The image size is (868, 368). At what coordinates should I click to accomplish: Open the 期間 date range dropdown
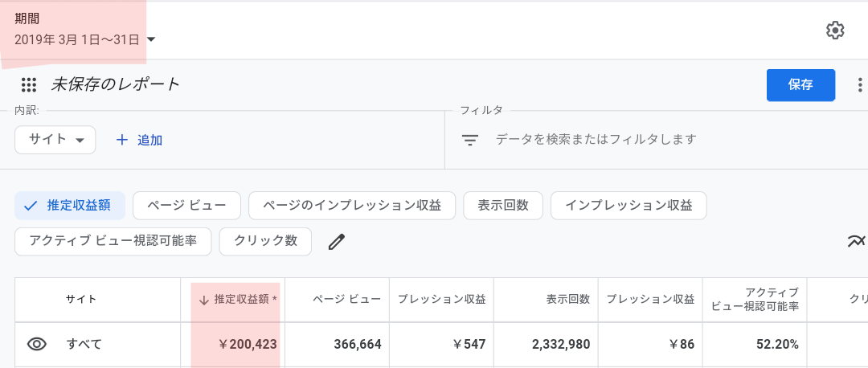pos(84,40)
